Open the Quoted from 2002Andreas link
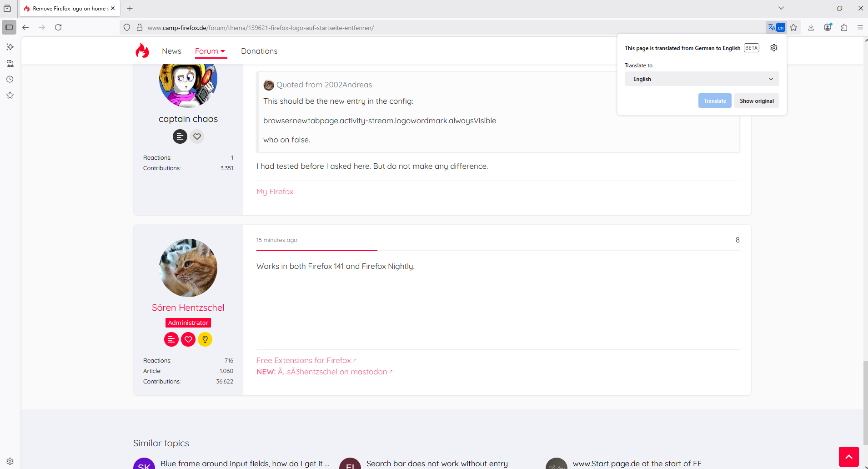 click(324, 85)
